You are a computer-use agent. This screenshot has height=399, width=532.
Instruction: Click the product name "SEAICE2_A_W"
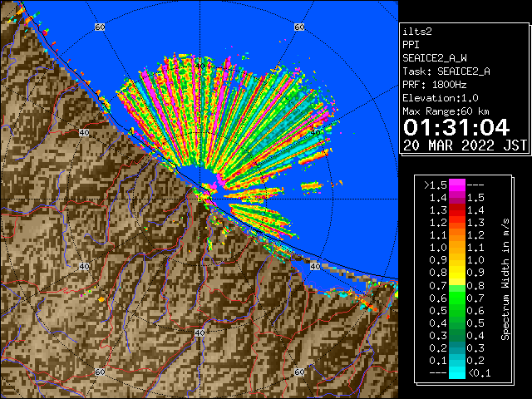435,58
